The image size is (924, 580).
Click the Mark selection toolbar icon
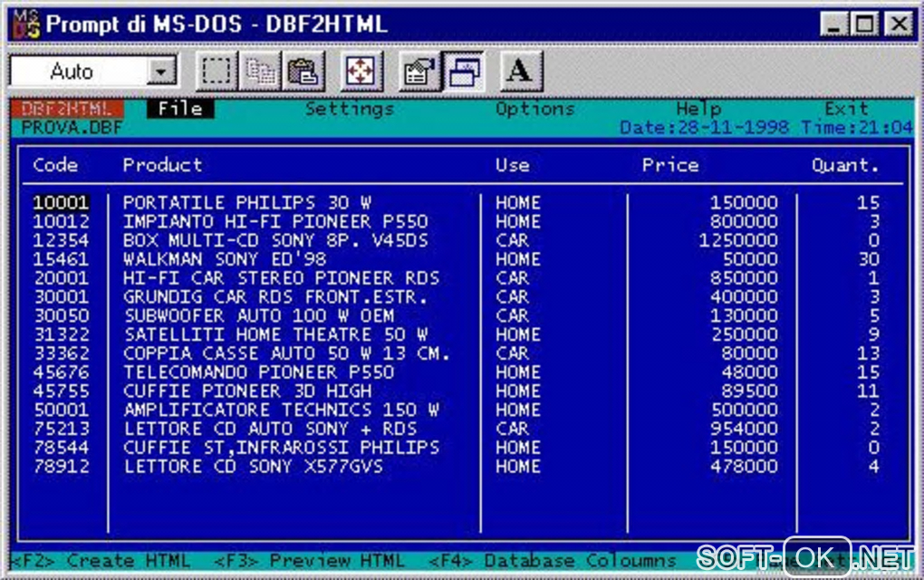[x=217, y=72]
